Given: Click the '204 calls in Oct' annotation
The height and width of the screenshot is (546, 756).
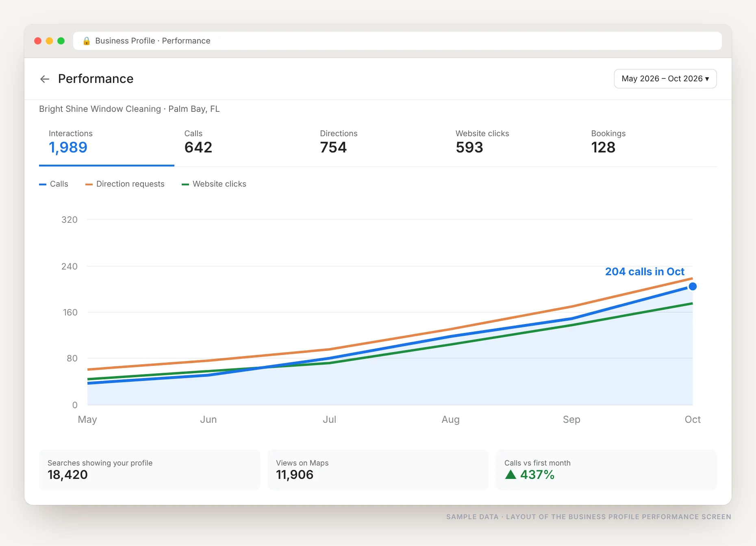Looking at the screenshot, I should pos(645,272).
